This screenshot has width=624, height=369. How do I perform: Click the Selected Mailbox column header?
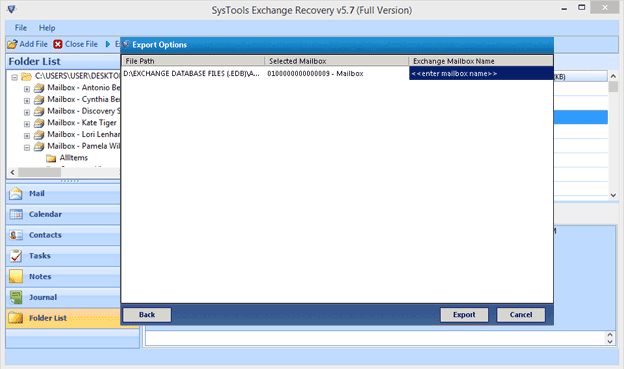(x=337, y=61)
